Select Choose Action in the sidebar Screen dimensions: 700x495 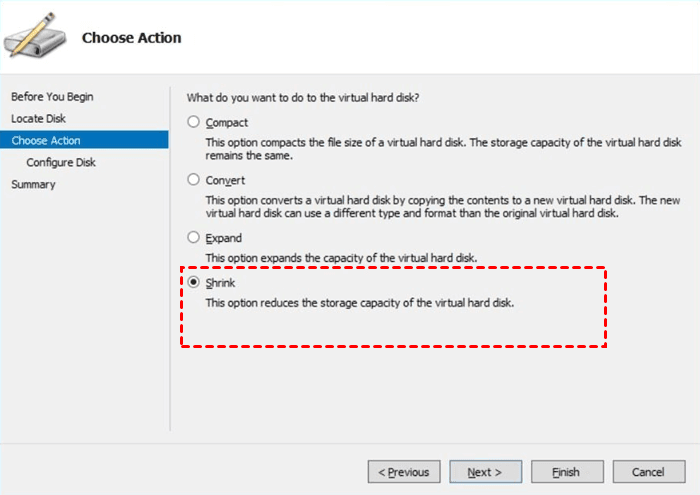[46, 141]
